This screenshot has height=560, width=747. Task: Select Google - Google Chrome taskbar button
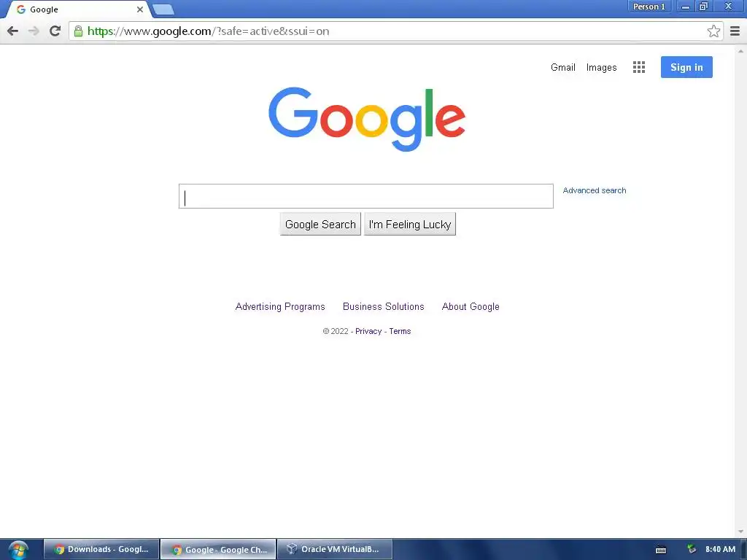click(x=218, y=550)
